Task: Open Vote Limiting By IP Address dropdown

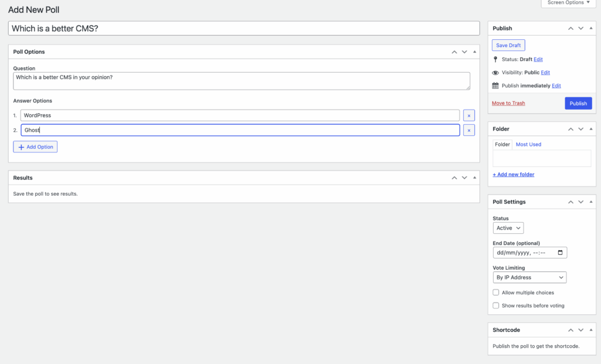Action: 530,277
